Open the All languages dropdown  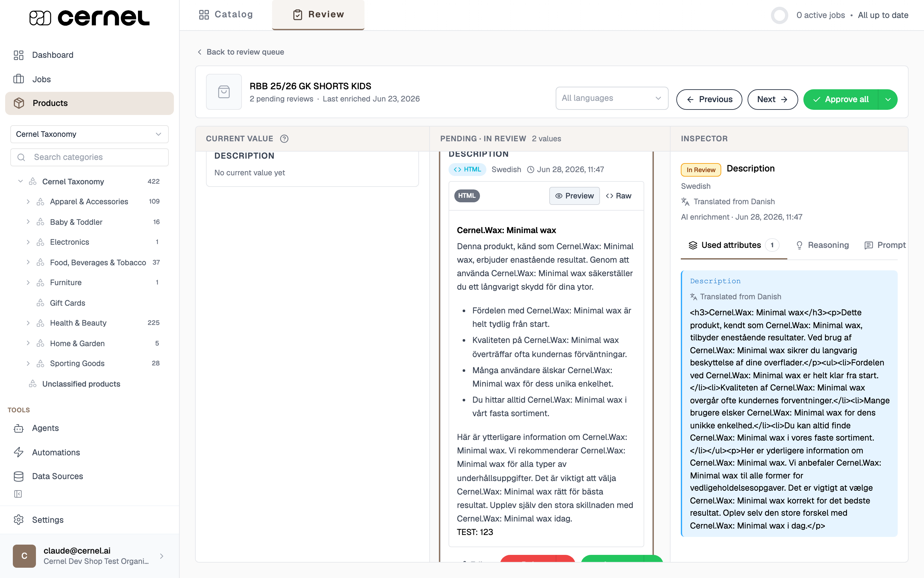pos(612,98)
